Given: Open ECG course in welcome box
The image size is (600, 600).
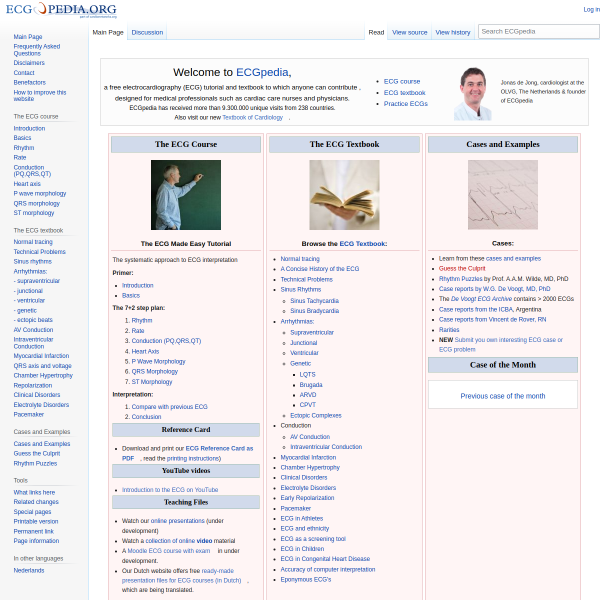Looking at the screenshot, I should pyautogui.click(x=402, y=82).
